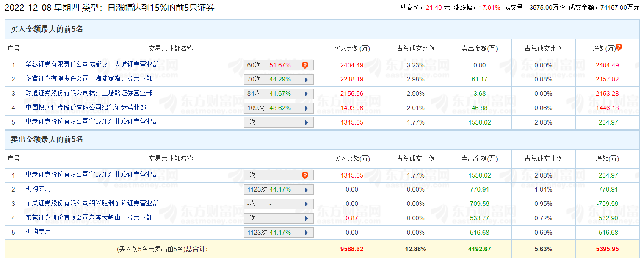
Task: Expand the stats arrow for 机构专用 with net -770.91
Action: pos(306,190)
